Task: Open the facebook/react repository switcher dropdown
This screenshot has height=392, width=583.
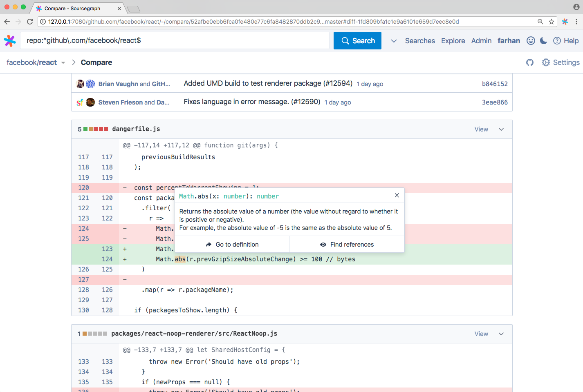Action: [x=63, y=62]
